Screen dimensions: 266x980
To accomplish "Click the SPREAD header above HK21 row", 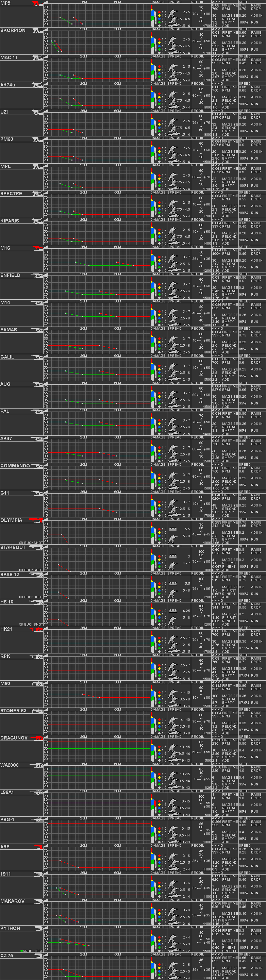I will [x=175, y=628].
